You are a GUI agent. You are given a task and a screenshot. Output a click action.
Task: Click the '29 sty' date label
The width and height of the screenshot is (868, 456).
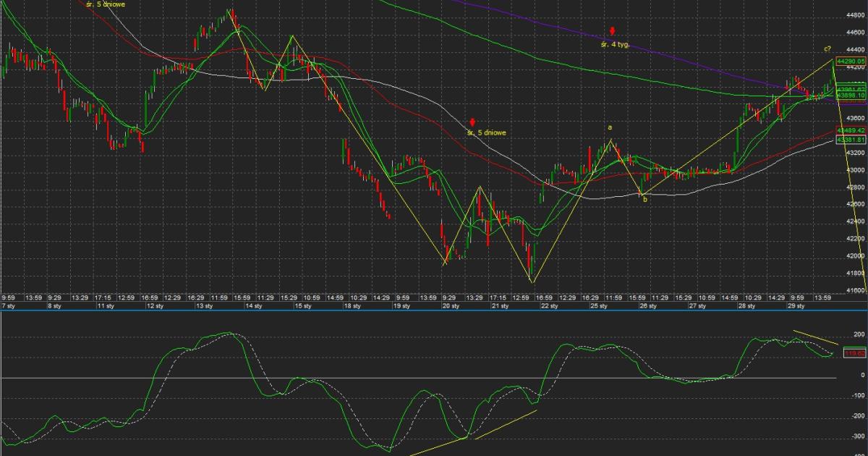[x=796, y=306]
